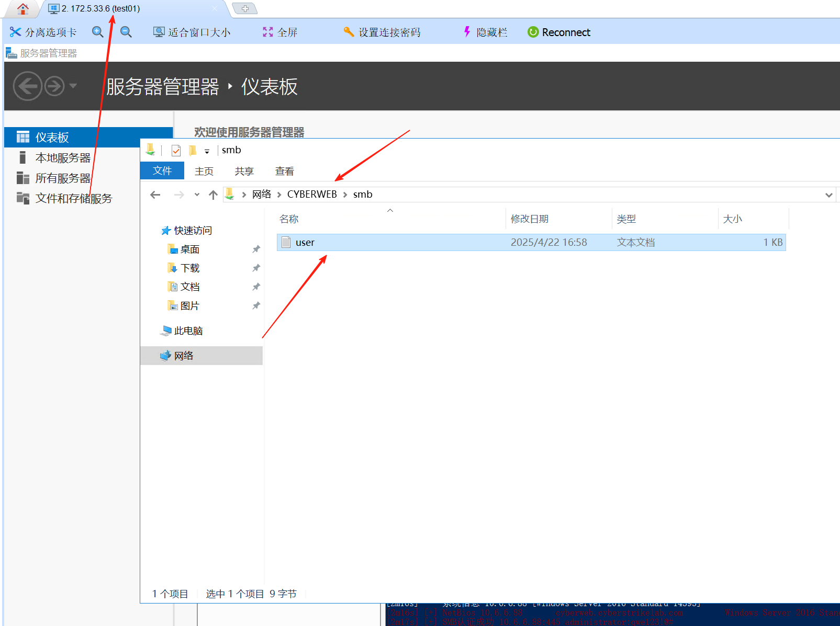Click the Explorer properties checkmark quick-access icon
Image resolution: width=840 pixels, height=626 pixels.
pos(176,151)
